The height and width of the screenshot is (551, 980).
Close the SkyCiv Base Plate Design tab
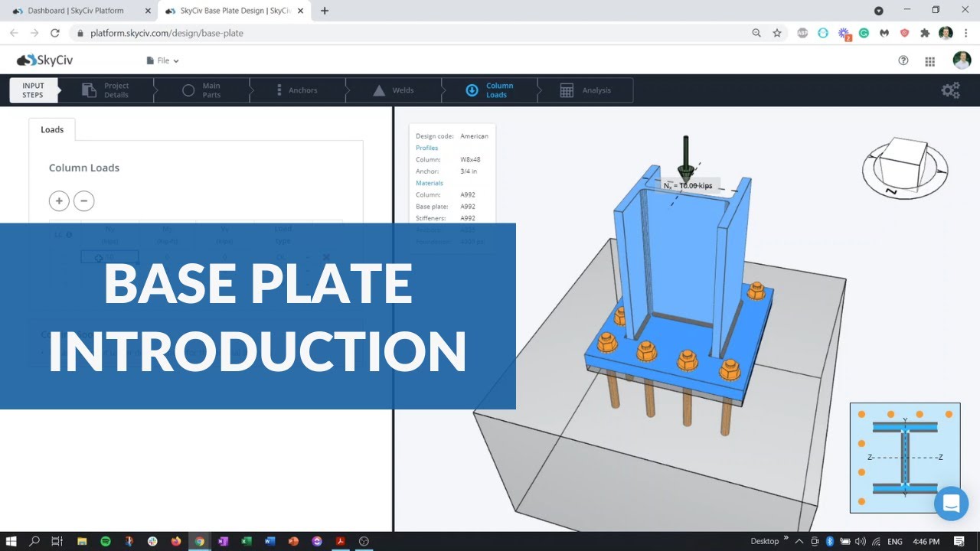[301, 11]
